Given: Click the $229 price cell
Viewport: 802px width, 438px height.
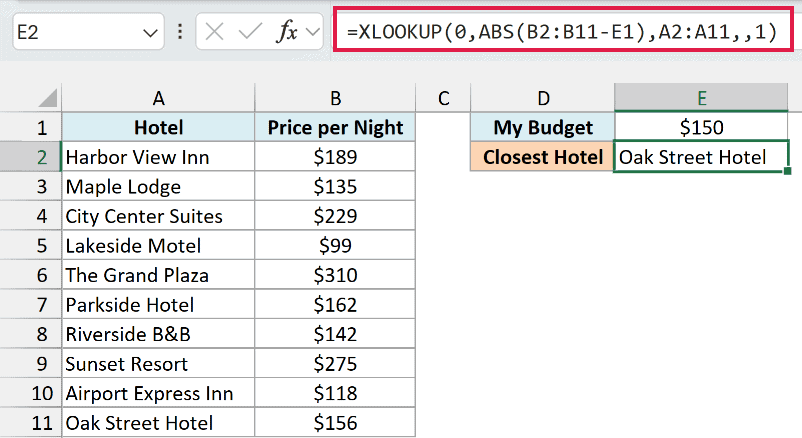Looking at the screenshot, I should [x=335, y=216].
